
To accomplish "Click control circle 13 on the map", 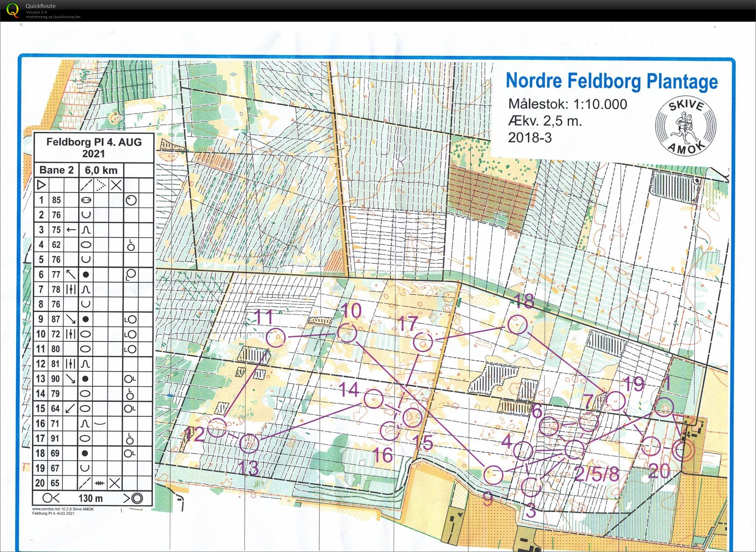I will (250, 443).
